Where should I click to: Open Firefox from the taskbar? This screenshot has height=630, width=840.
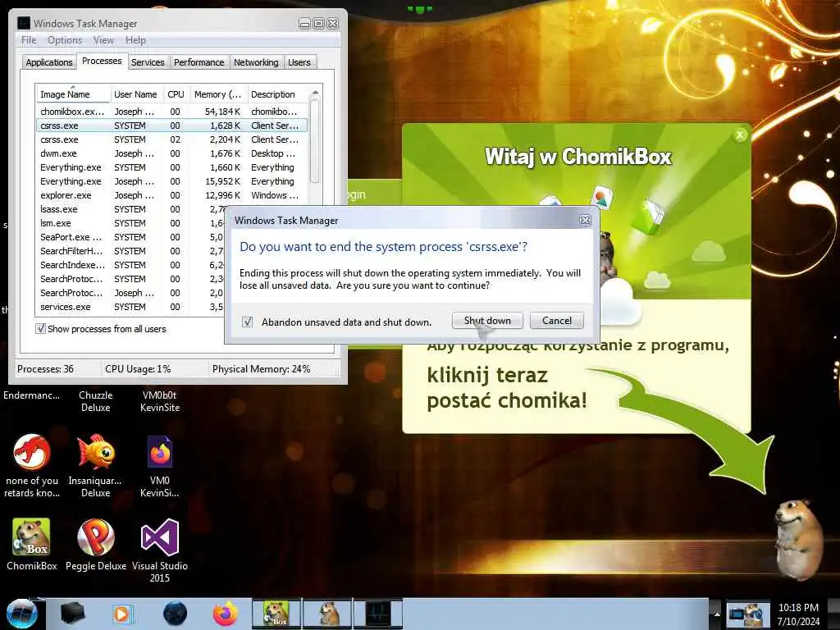click(x=226, y=614)
